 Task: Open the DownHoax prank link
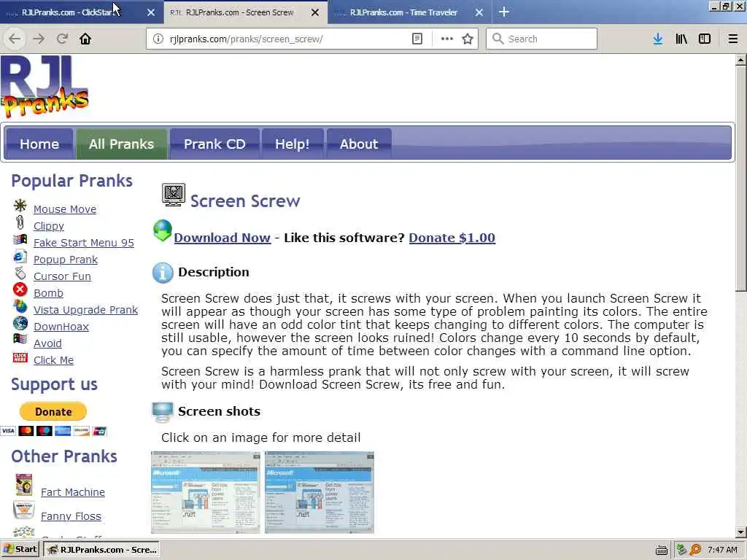tap(61, 327)
